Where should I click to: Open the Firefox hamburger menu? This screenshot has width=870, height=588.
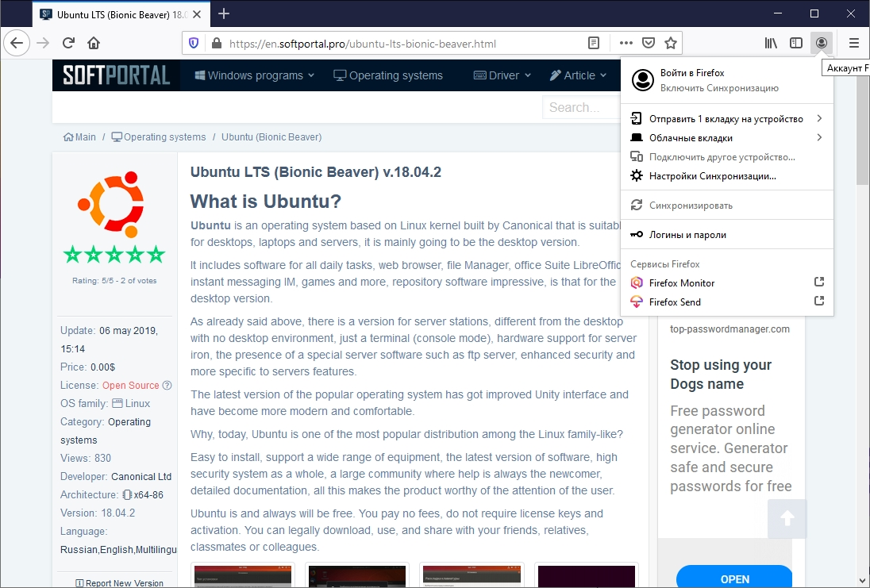(x=854, y=43)
